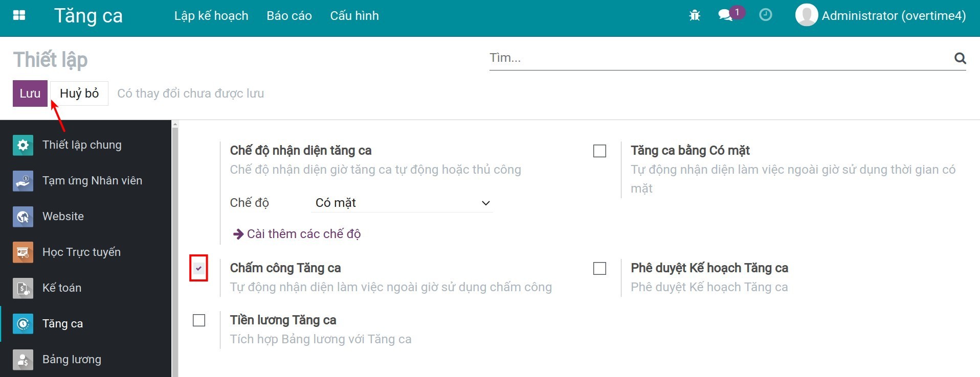Open the apps grid menu
This screenshot has width=980, height=377.
[19, 15]
